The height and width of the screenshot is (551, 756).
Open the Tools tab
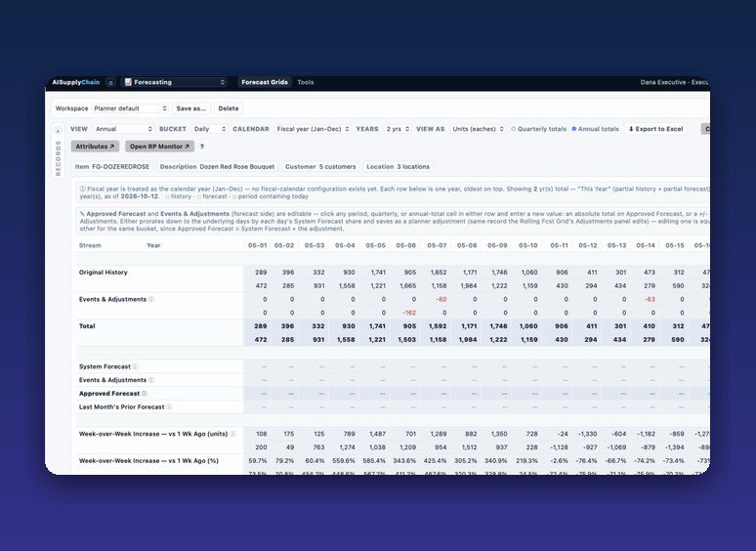click(306, 82)
